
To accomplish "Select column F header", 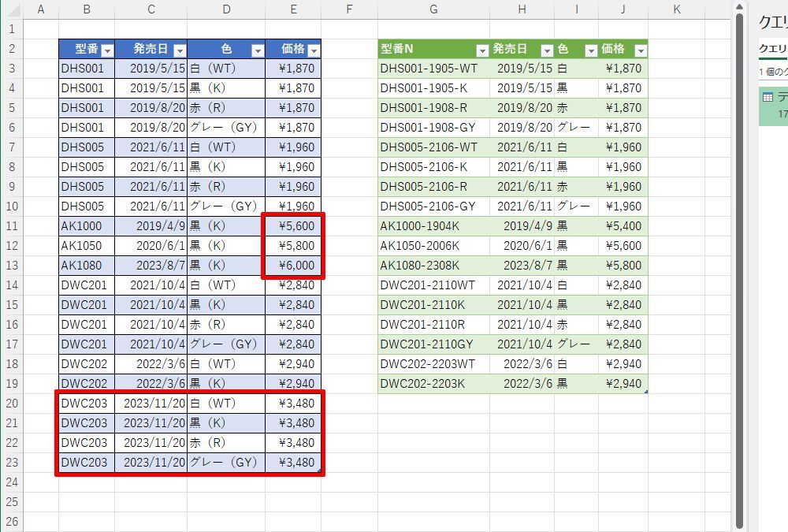I will 349,9.
